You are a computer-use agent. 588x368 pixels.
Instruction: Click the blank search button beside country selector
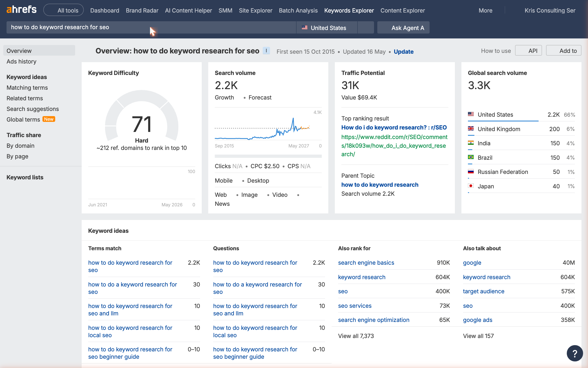pyautogui.click(x=366, y=28)
